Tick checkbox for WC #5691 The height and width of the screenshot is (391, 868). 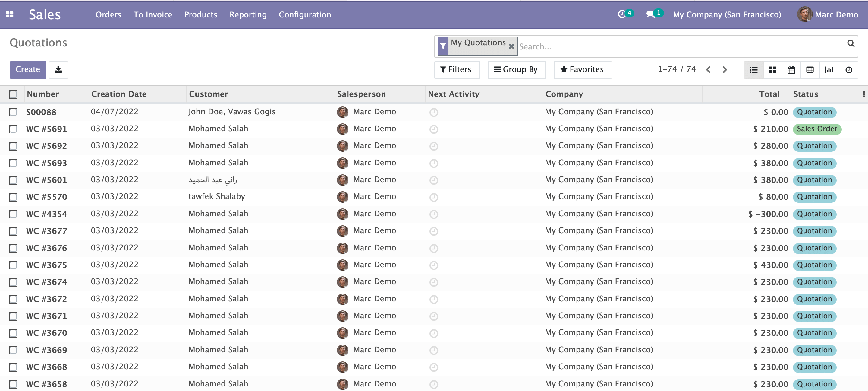tap(13, 129)
